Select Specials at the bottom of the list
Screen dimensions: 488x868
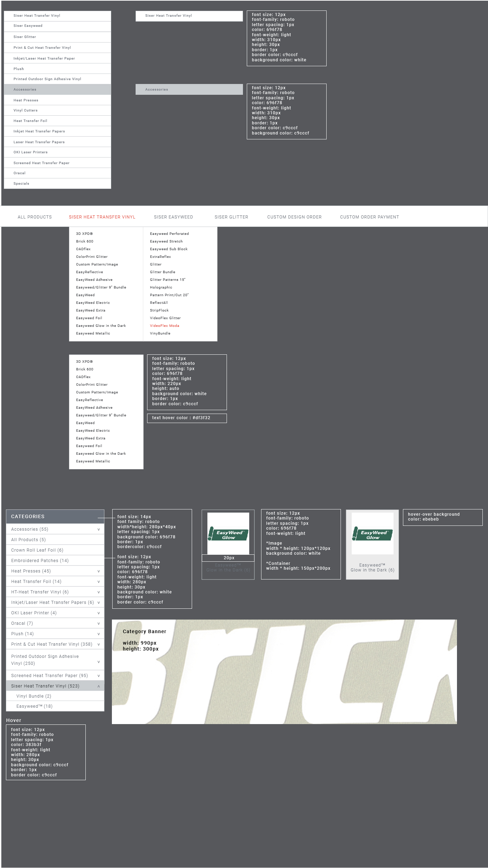[21, 184]
